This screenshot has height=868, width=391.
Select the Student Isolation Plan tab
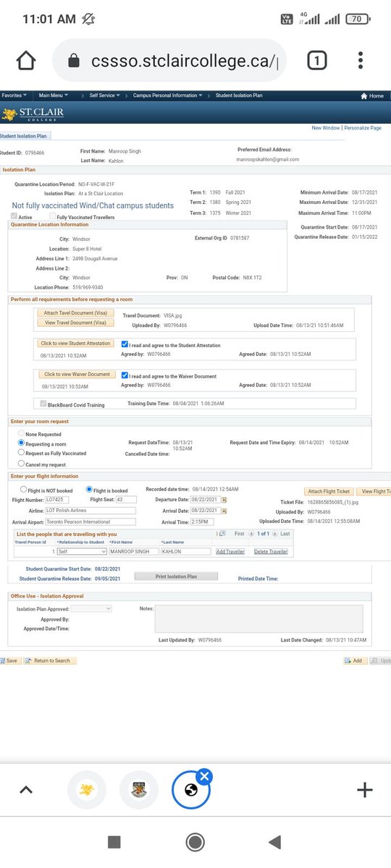(25, 135)
